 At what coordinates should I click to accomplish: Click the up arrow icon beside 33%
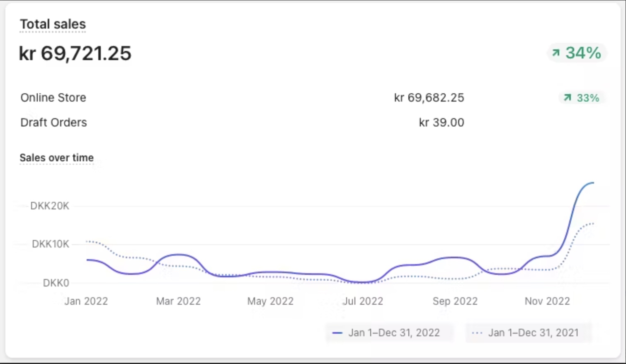(567, 98)
